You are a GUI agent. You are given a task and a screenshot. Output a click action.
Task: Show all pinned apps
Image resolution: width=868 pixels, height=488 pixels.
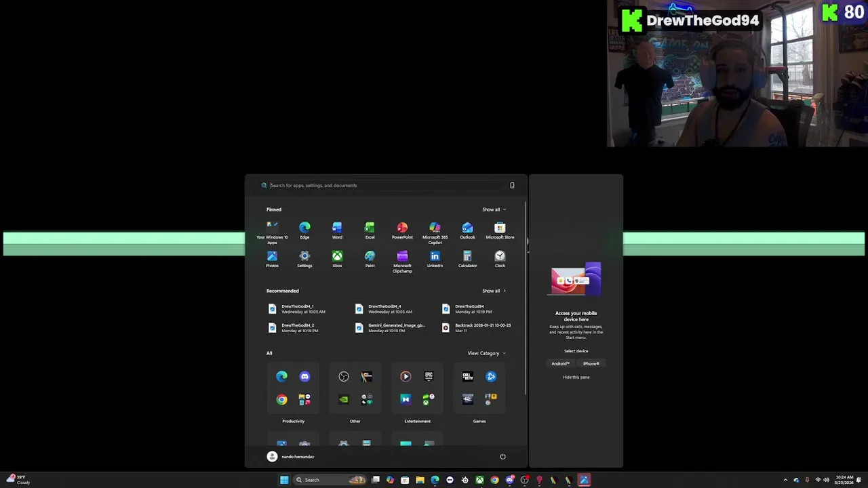coord(494,209)
